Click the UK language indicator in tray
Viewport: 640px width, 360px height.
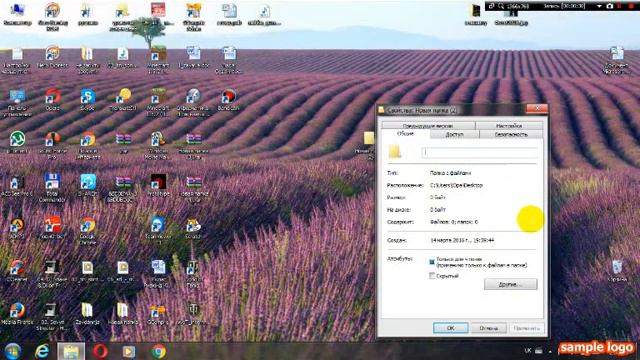point(528,351)
